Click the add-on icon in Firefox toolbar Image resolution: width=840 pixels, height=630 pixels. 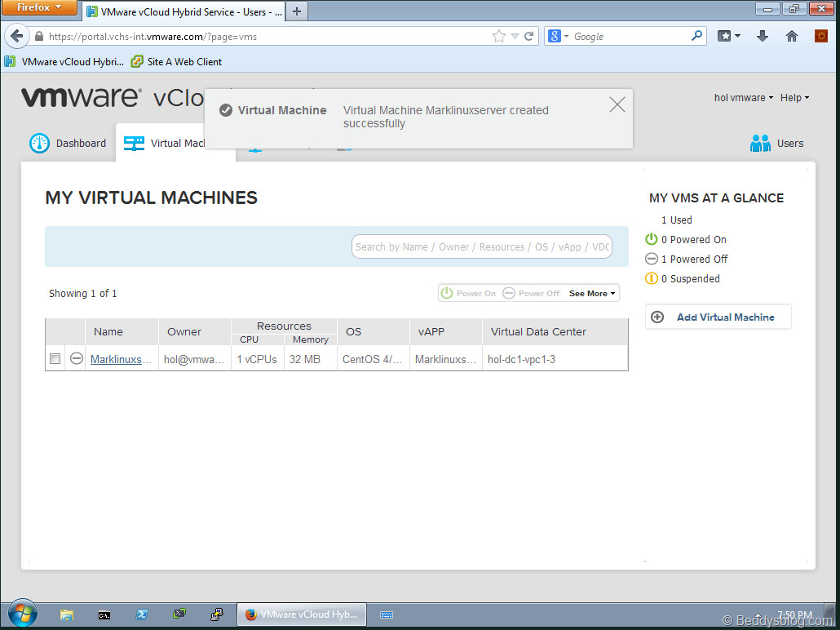coord(821,36)
